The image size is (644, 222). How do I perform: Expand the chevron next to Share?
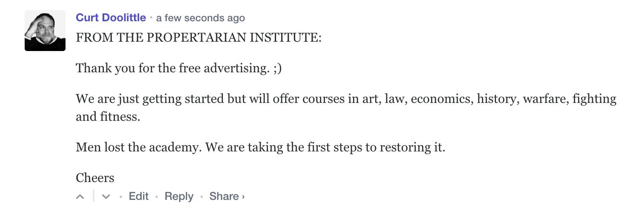click(243, 196)
